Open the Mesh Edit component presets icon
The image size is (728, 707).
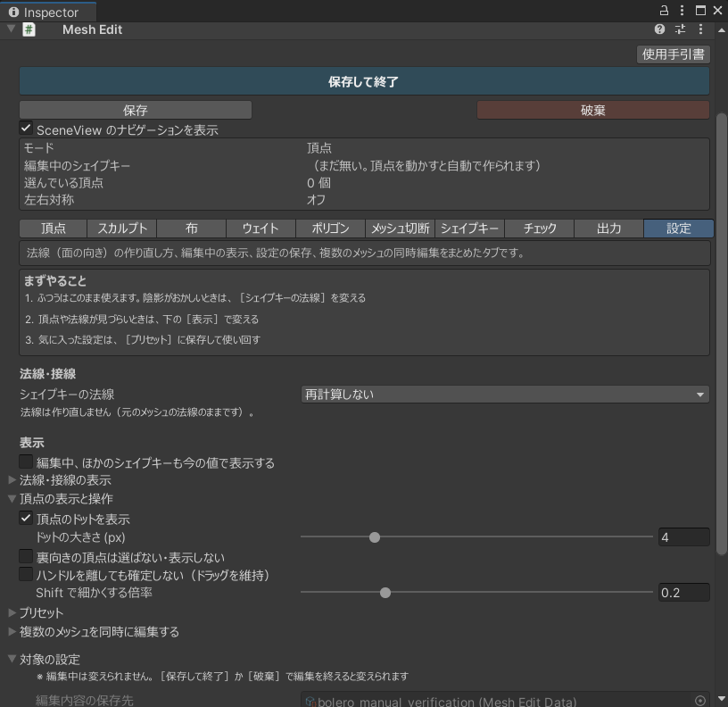680,29
